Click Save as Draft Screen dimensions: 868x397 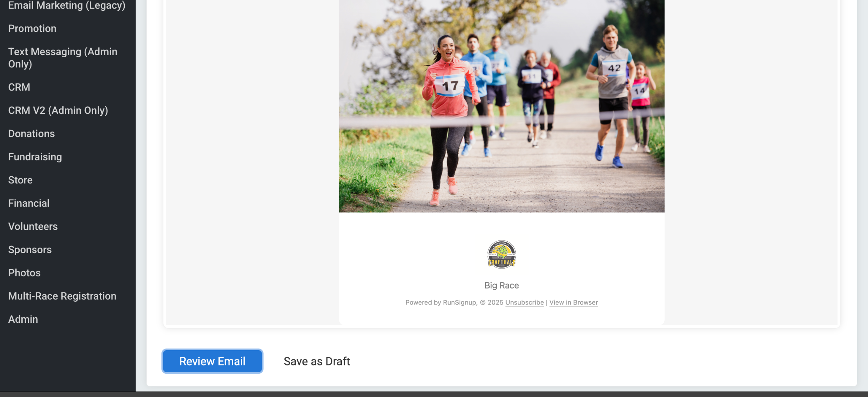pos(317,361)
